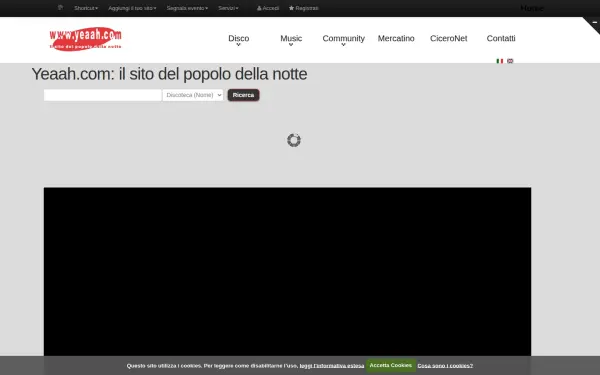Open the Aggiungi il tuo sito dropdown
The height and width of the screenshot is (375, 600).
coord(132,8)
